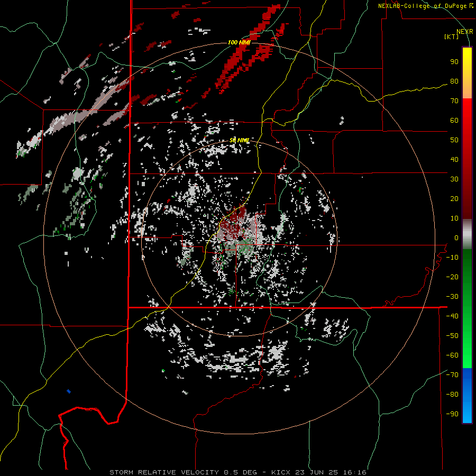Click the -50 value on the velocity scale
The image size is (476, 476).
point(452,336)
